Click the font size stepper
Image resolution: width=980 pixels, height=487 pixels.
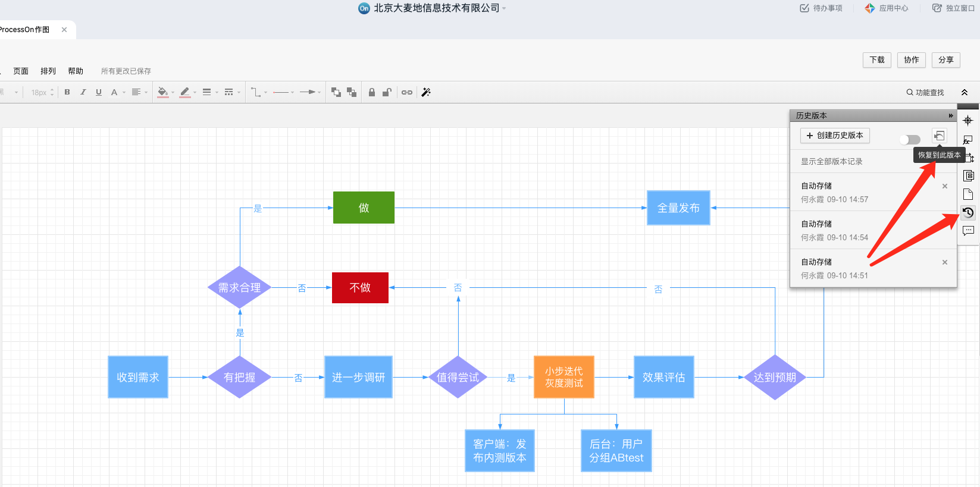(x=52, y=92)
